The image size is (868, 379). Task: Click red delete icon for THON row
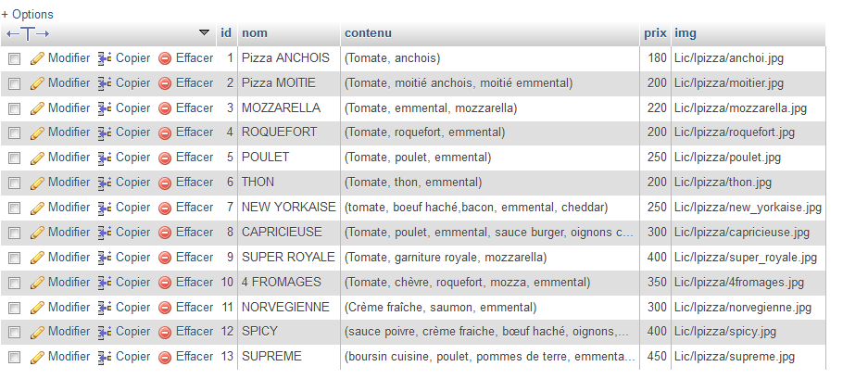[165, 183]
